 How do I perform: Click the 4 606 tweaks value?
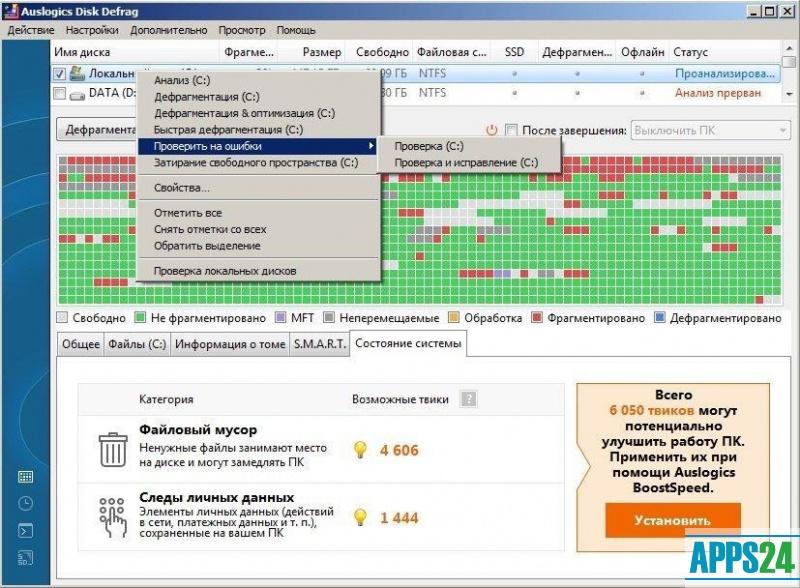tap(399, 450)
